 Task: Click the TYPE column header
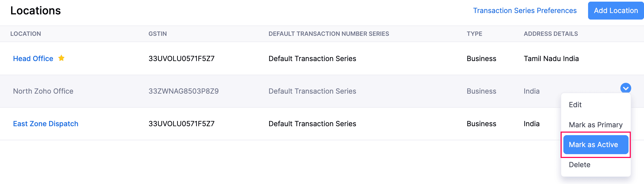(x=474, y=34)
